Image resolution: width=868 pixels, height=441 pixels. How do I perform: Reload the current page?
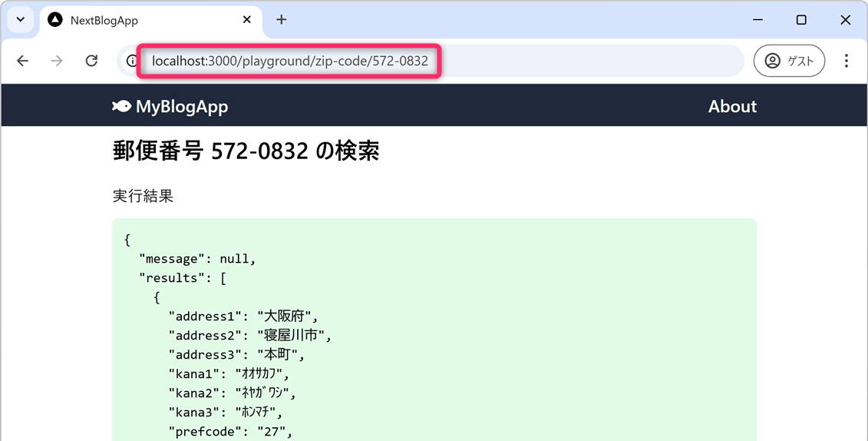(x=91, y=61)
